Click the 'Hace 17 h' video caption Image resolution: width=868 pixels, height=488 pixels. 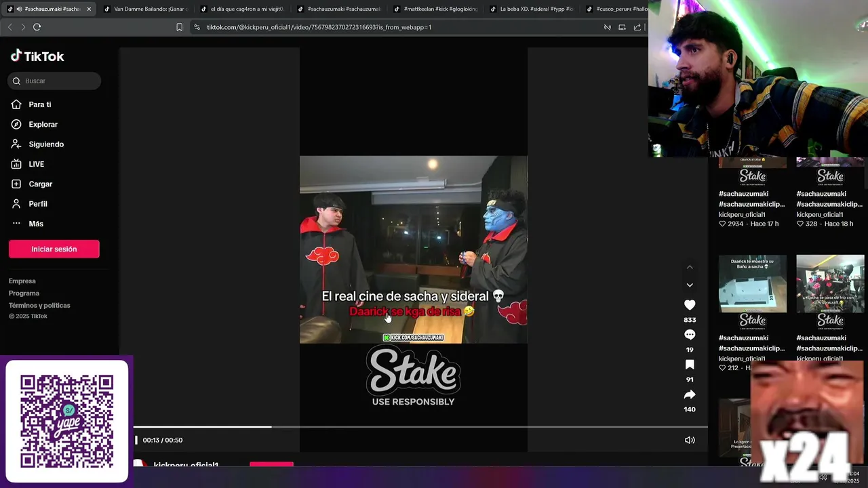(765, 224)
